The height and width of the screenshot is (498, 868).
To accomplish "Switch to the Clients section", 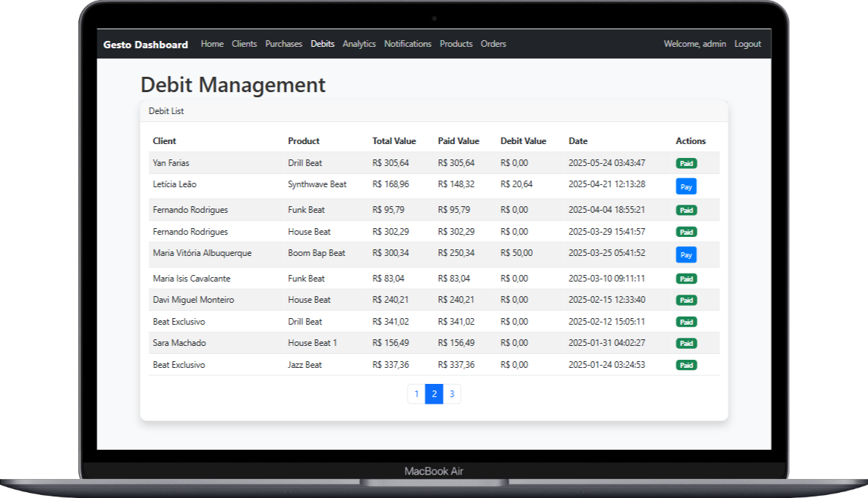I will (244, 44).
